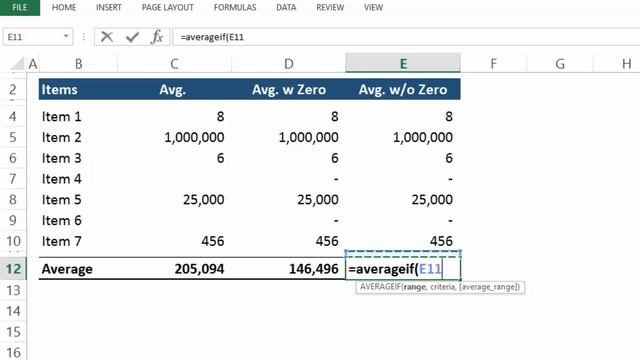The height and width of the screenshot is (360, 640).
Task: Select the 'Item 3' cell
Action: pyautogui.click(x=78, y=158)
